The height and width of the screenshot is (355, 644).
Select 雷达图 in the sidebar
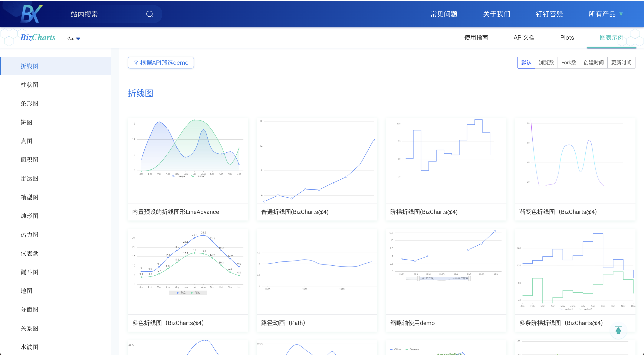pos(55,178)
